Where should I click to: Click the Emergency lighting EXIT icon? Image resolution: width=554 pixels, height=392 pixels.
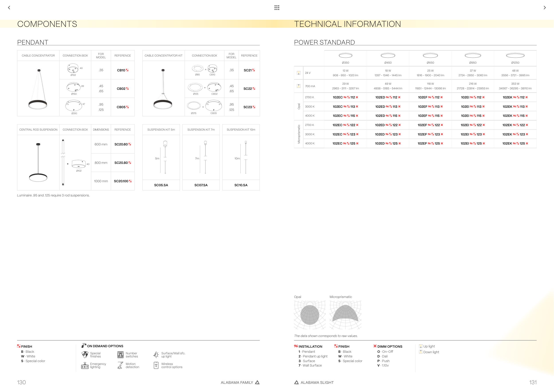[85, 365]
